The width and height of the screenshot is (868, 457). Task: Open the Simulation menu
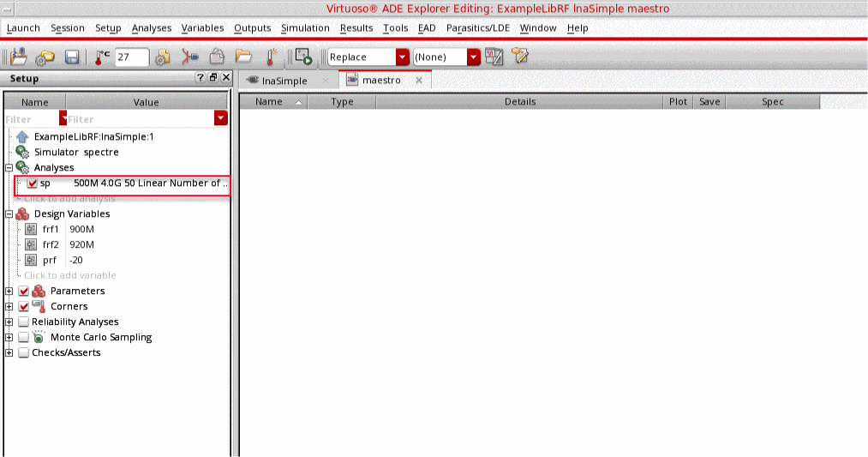pos(305,27)
